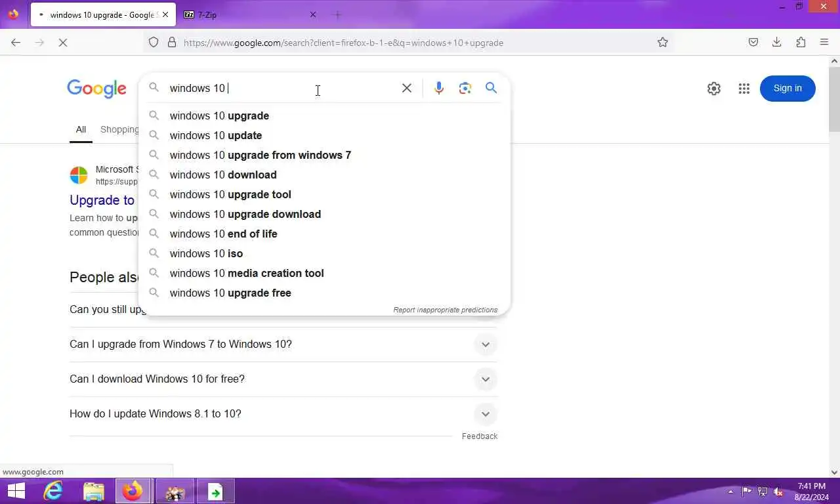The height and width of the screenshot is (504, 840).
Task: Click the scrollbar down arrow
Action: (x=834, y=472)
